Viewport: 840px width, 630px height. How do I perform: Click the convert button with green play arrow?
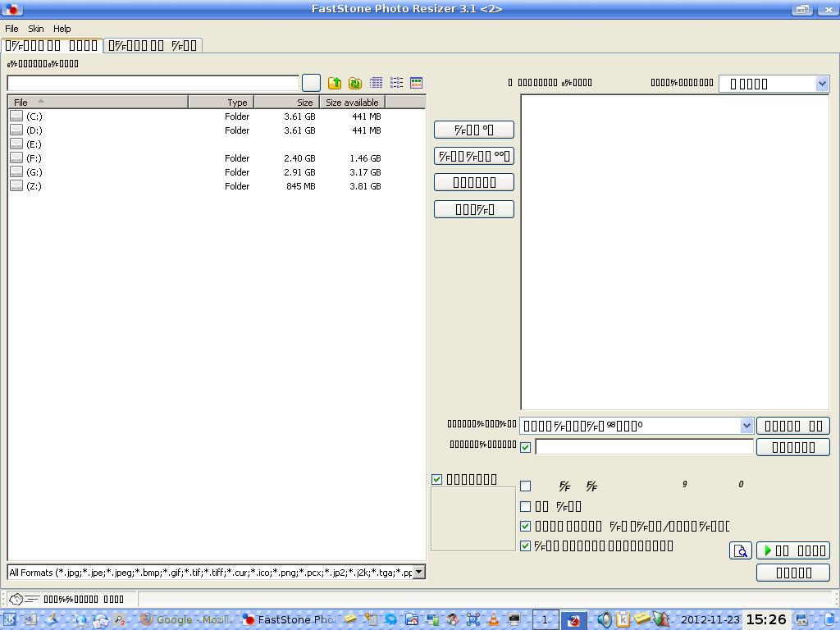[x=793, y=550]
